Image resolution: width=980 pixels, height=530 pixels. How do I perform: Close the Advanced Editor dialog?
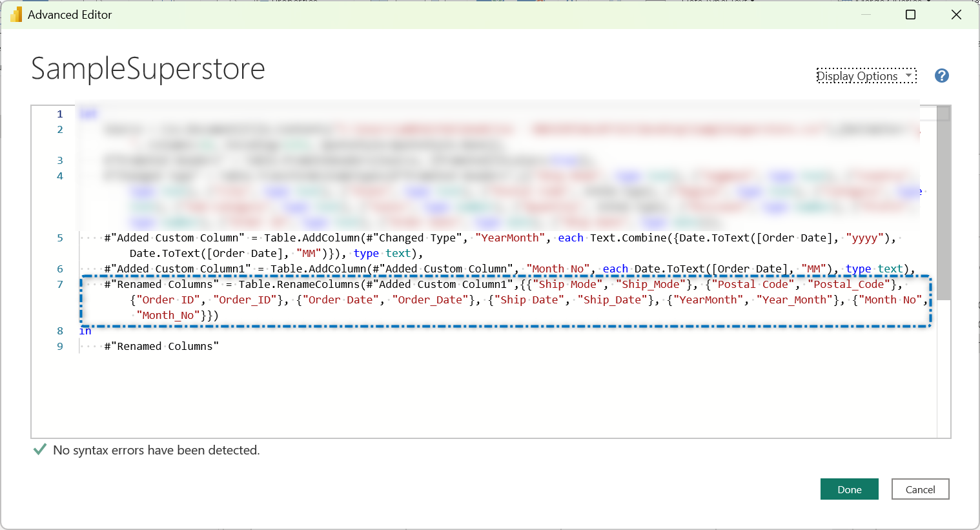point(956,15)
